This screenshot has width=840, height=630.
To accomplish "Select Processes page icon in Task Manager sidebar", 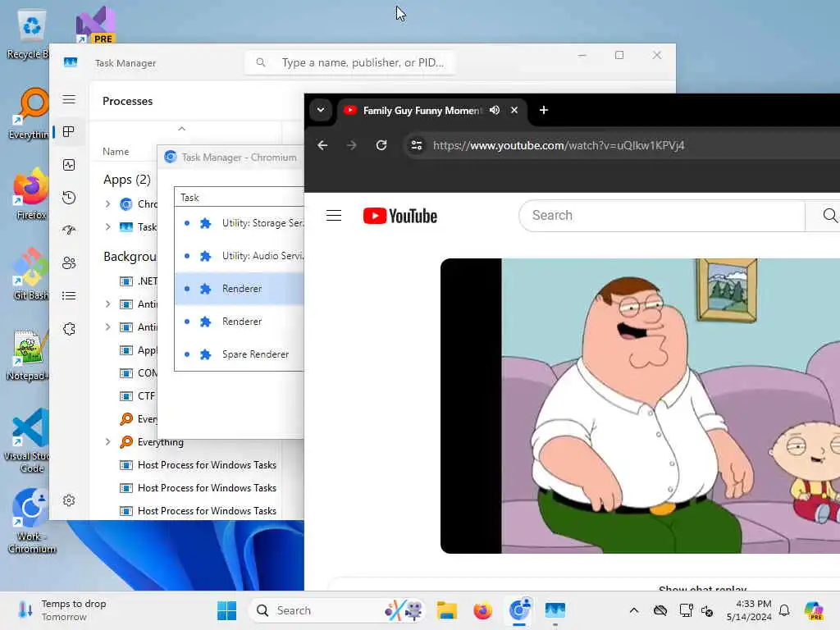I will coord(69,132).
